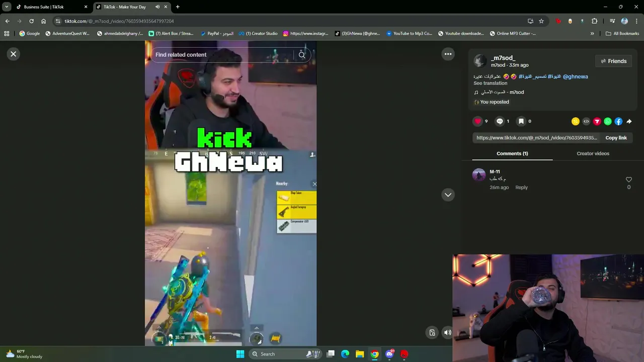Open the three-dot more options menu on video
This screenshot has width=644, height=362.
pyautogui.click(x=448, y=54)
